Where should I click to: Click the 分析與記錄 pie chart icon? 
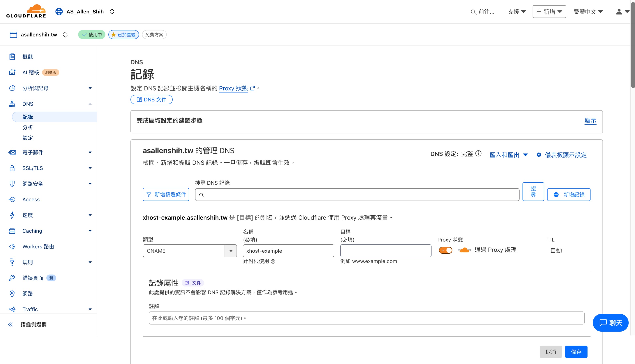tap(12, 88)
